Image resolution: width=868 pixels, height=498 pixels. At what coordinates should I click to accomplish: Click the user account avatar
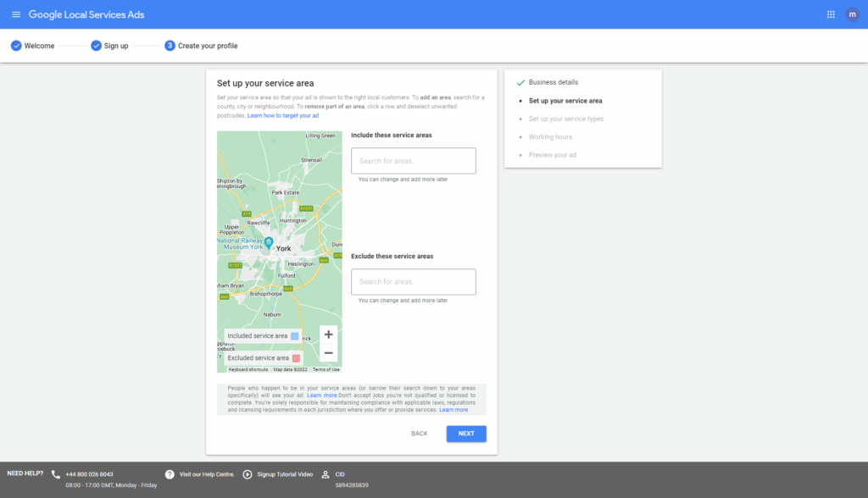[x=852, y=14]
